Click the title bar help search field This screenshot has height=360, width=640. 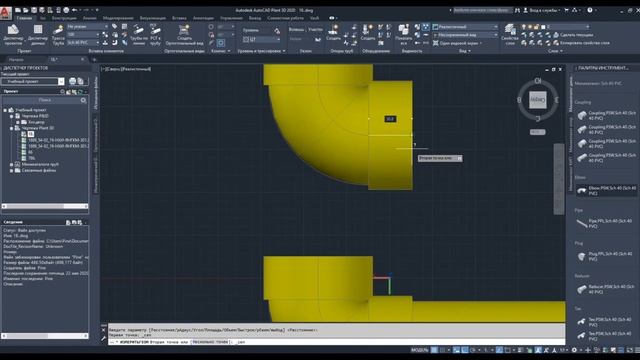[482, 10]
